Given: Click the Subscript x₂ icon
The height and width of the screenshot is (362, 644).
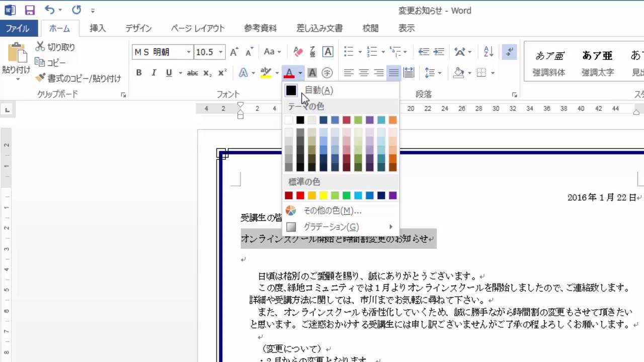Looking at the screenshot, I should [207, 73].
